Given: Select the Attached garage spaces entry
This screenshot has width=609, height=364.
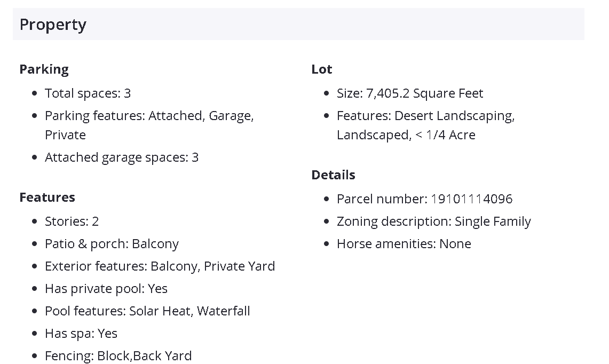Looking at the screenshot, I should (121, 157).
